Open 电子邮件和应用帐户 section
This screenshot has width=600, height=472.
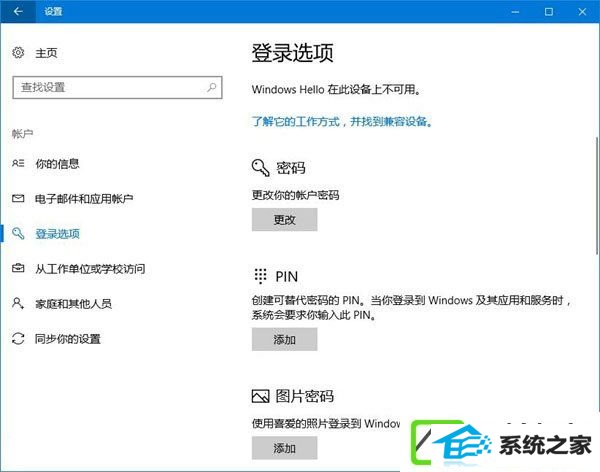coord(84,199)
